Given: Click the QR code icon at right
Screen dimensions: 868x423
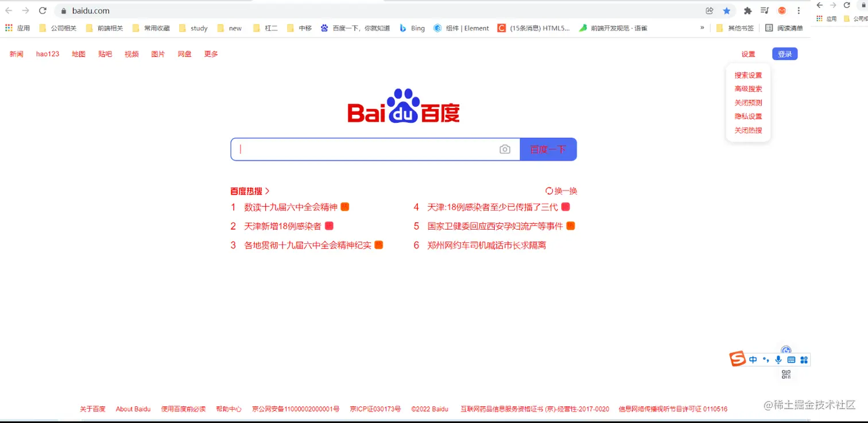Looking at the screenshot, I should [x=786, y=375].
